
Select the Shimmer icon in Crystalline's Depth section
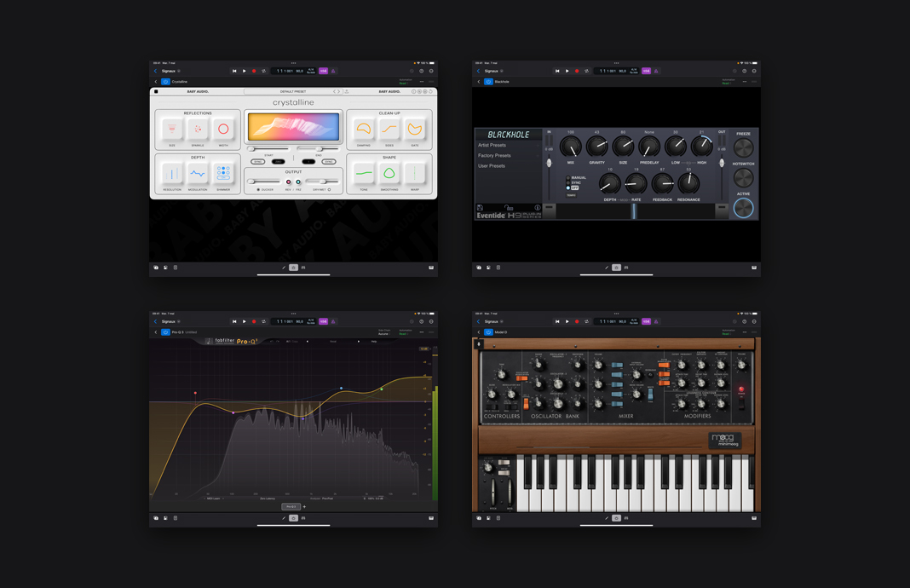coord(223,173)
